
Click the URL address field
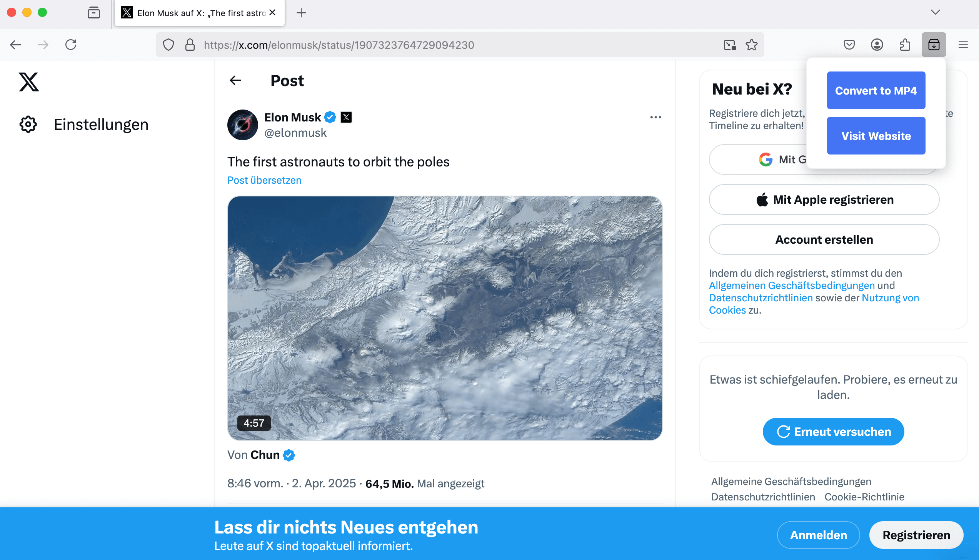coord(460,45)
